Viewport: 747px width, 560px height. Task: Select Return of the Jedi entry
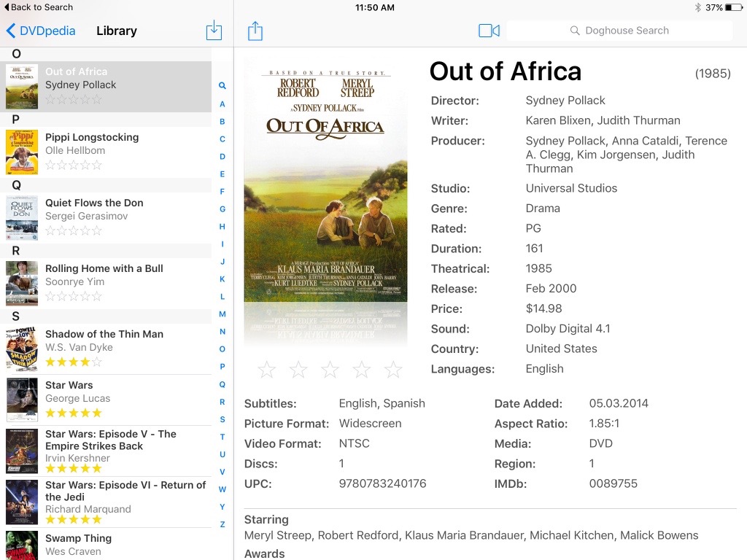(x=106, y=502)
